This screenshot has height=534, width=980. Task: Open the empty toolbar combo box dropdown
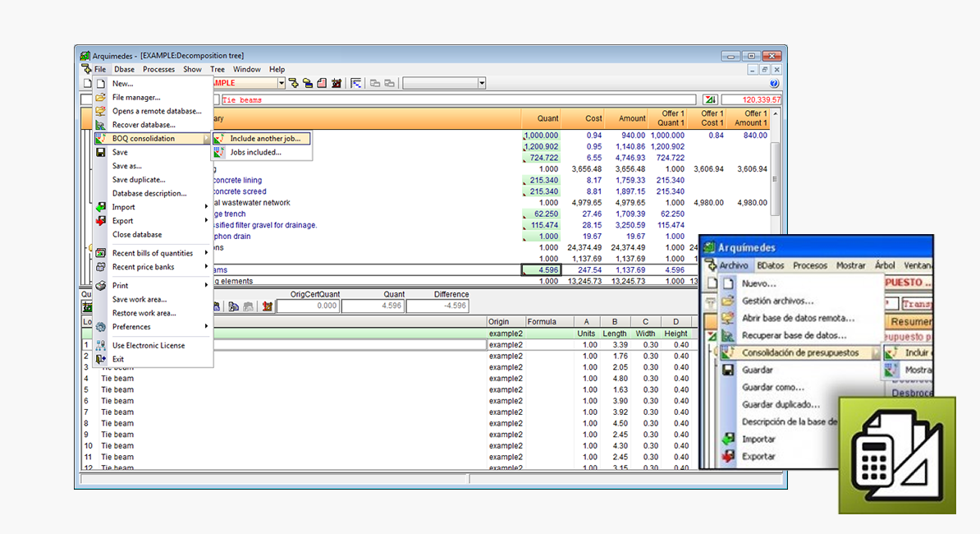pos(482,83)
